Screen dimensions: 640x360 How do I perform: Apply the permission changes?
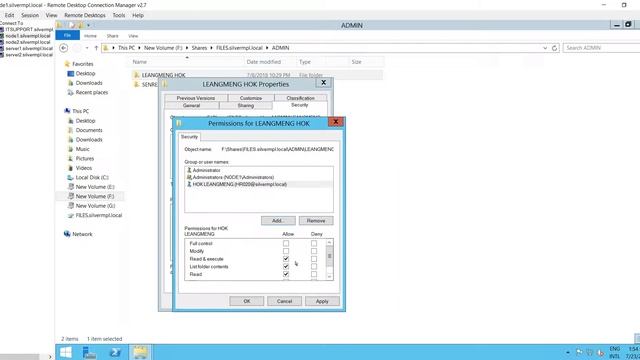tap(322, 301)
